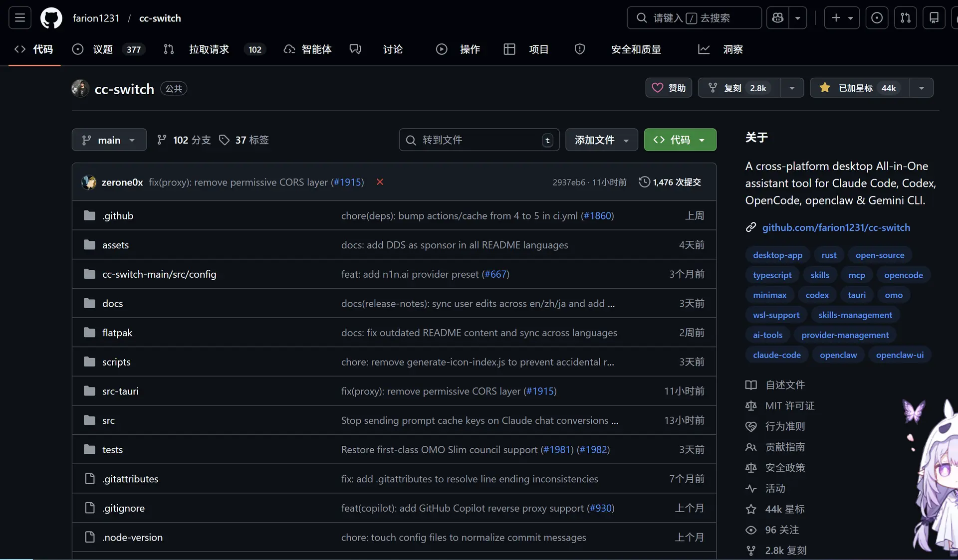Open the 行为准则 code of conduct
Image resolution: width=958 pixels, height=560 pixels.
point(775,426)
